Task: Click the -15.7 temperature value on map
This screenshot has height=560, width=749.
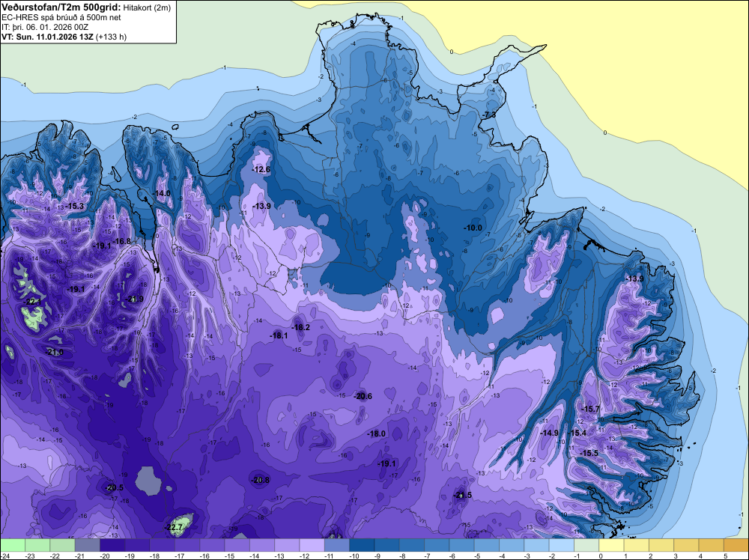Action: [x=591, y=409]
